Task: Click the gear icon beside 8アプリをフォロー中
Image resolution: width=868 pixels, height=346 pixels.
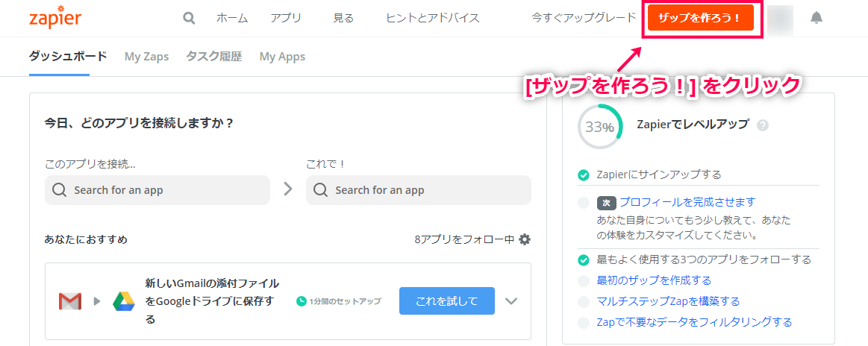Action: pos(524,239)
